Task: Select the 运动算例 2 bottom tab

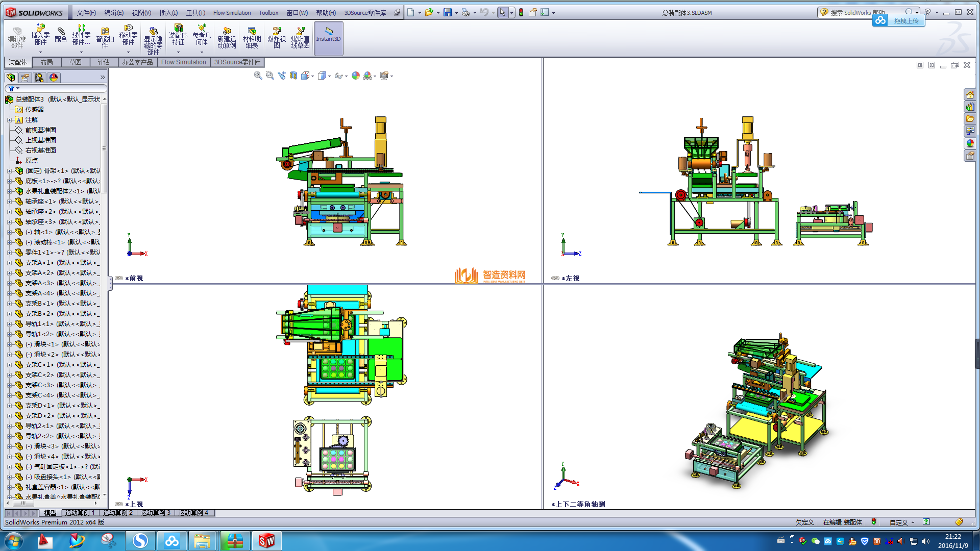Action: (117, 513)
